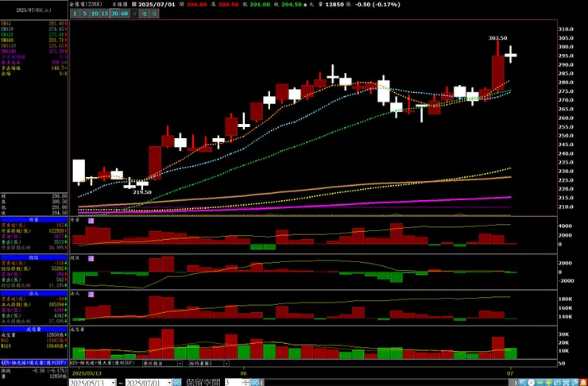This screenshot has width=588, height=386.
Task: Click the SMA240 legend row
Action: [33, 52]
